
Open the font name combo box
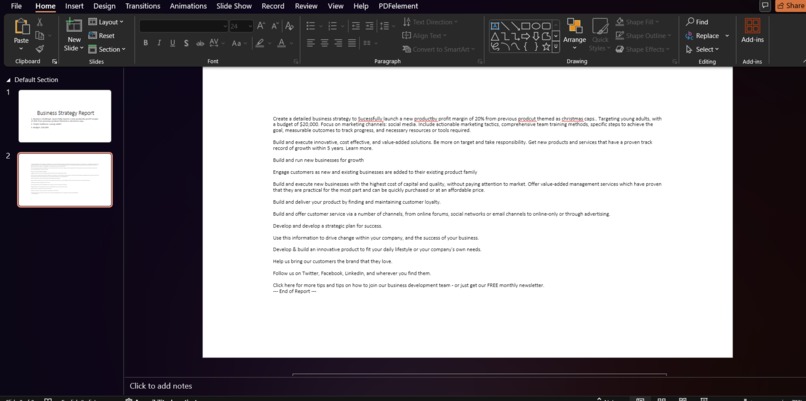[184, 26]
